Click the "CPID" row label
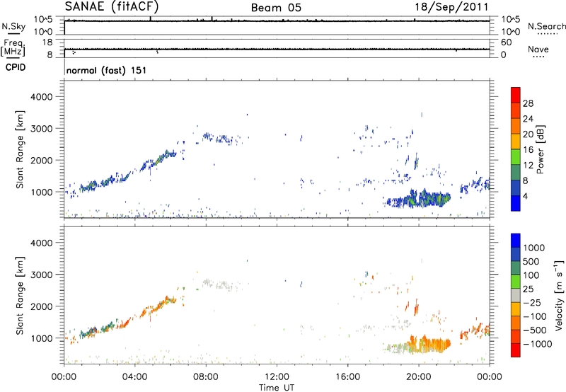Screen dimensions: 566x392 [x=16, y=67]
